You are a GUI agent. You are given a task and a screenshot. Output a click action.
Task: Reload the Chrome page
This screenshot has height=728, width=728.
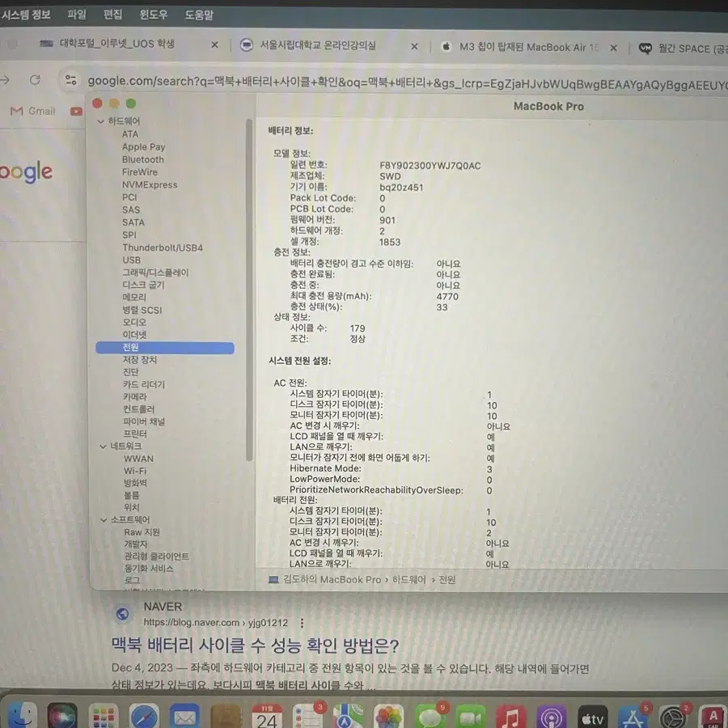click(35, 80)
